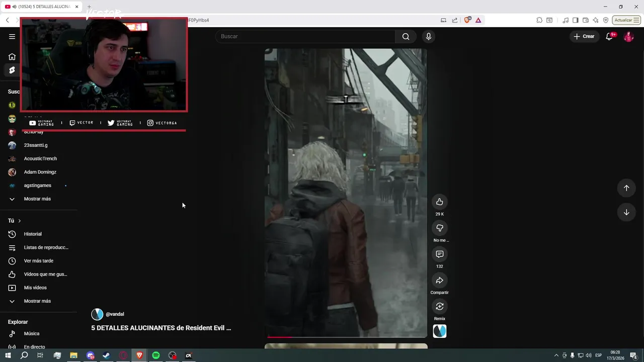Open agstingames subscription channel
The height and width of the screenshot is (362, 644).
click(38, 186)
